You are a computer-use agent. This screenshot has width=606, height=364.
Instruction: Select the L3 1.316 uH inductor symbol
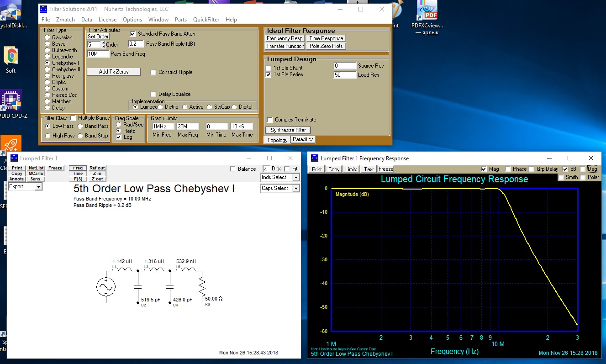coord(153,269)
